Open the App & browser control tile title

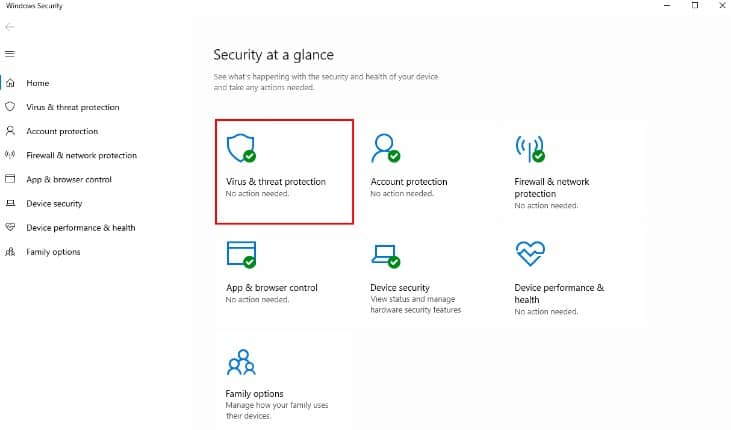coord(272,288)
